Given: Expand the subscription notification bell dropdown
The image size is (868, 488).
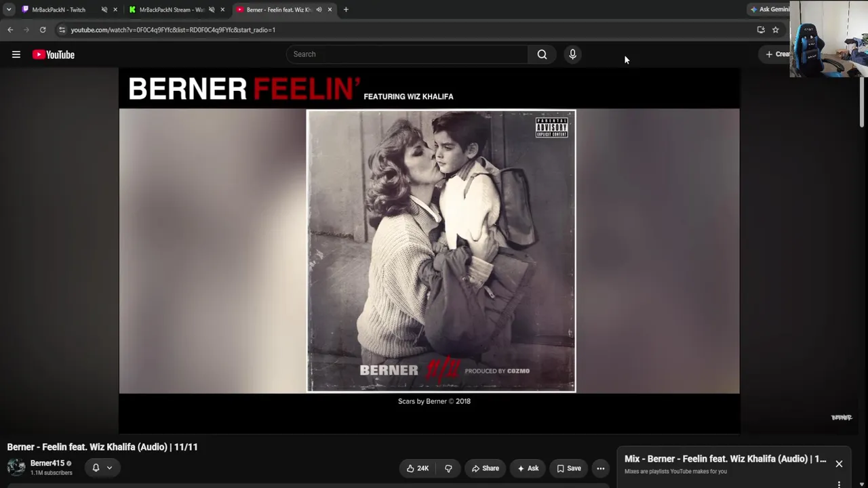Looking at the screenshot, I should (x=102, y=468).
